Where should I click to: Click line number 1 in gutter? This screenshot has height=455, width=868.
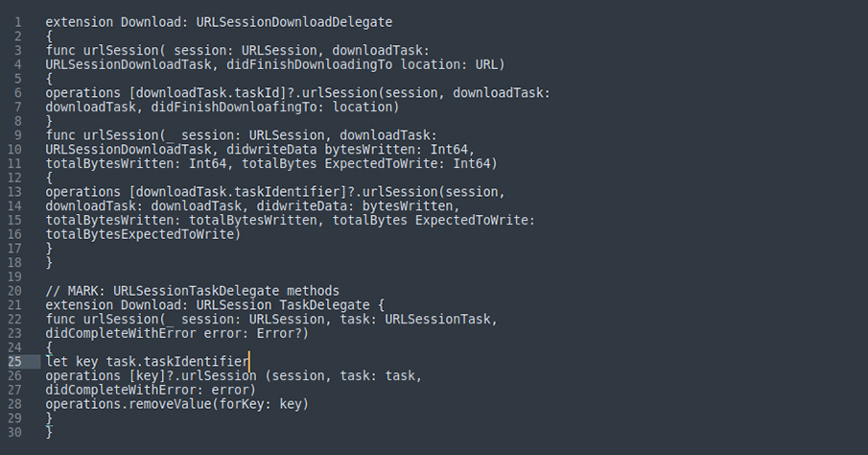pos(18,22)
